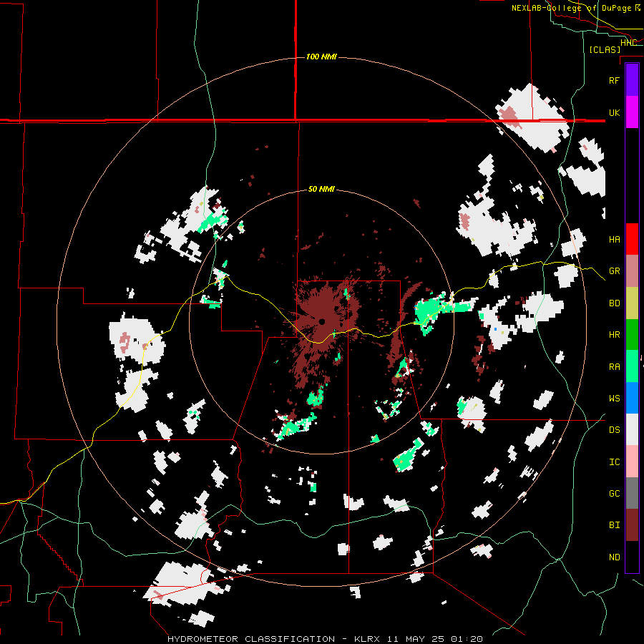
Task: Click the WS legend label
Action: tap(614, 399)
